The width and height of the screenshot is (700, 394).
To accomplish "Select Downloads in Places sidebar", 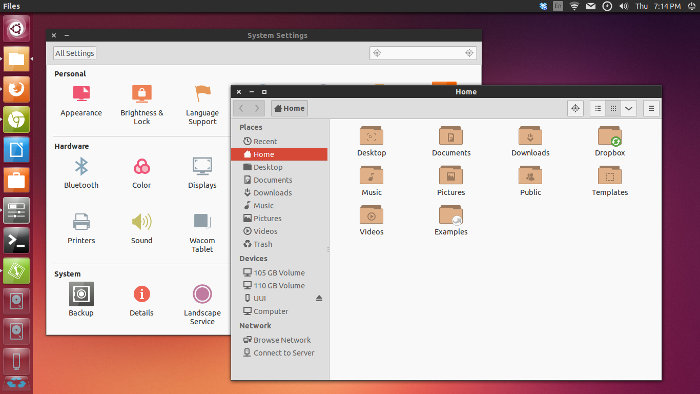I will point(279,193).
